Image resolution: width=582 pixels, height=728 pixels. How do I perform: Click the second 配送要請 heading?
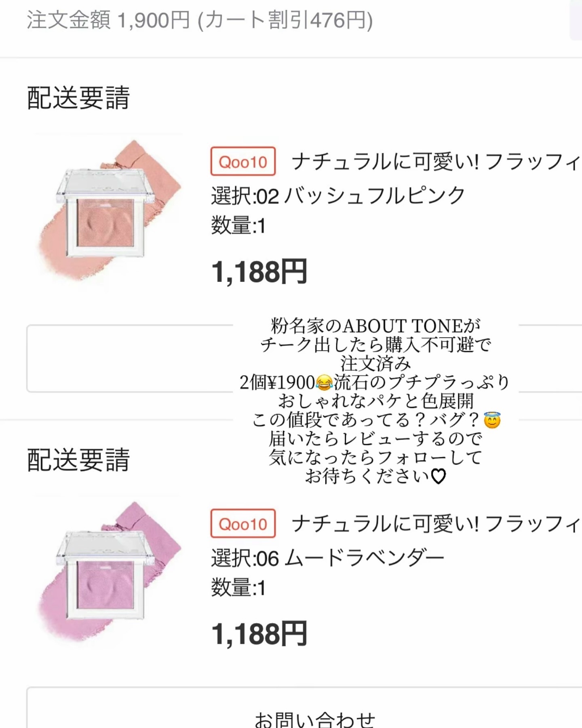(x=78, y=460)
